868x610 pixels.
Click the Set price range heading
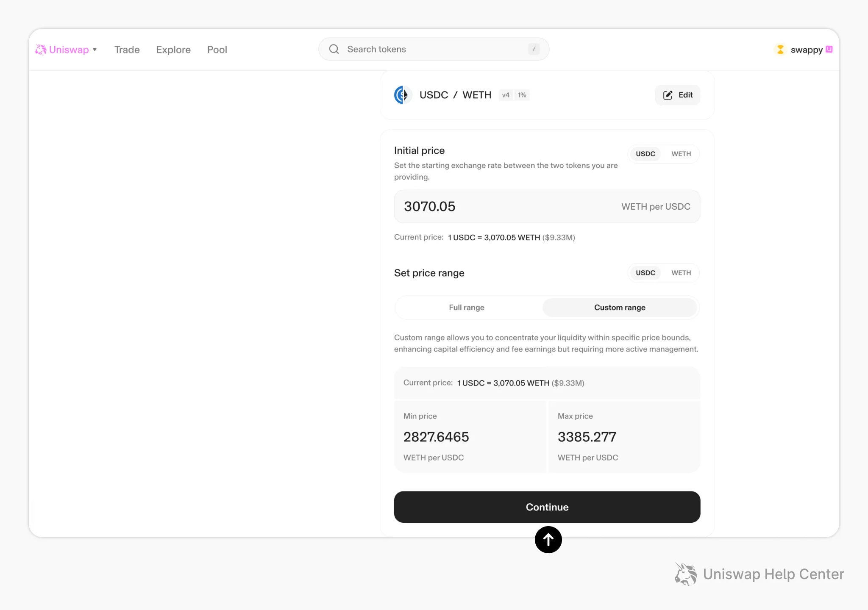coord(429,273)
